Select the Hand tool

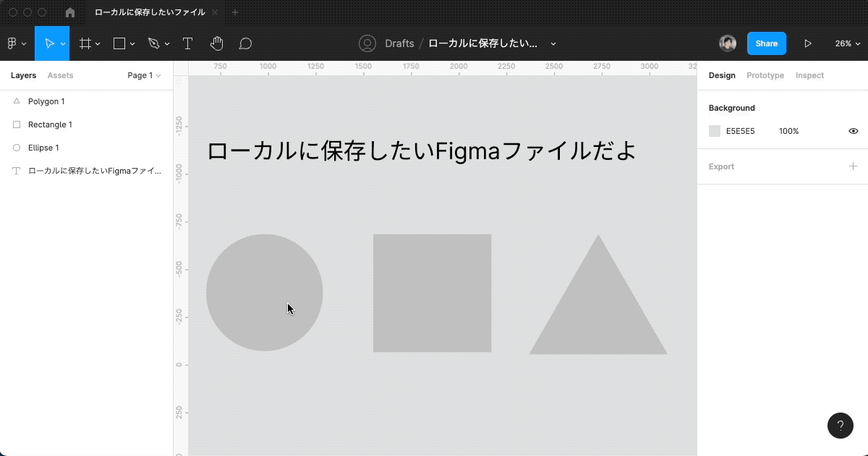(216, 43)
